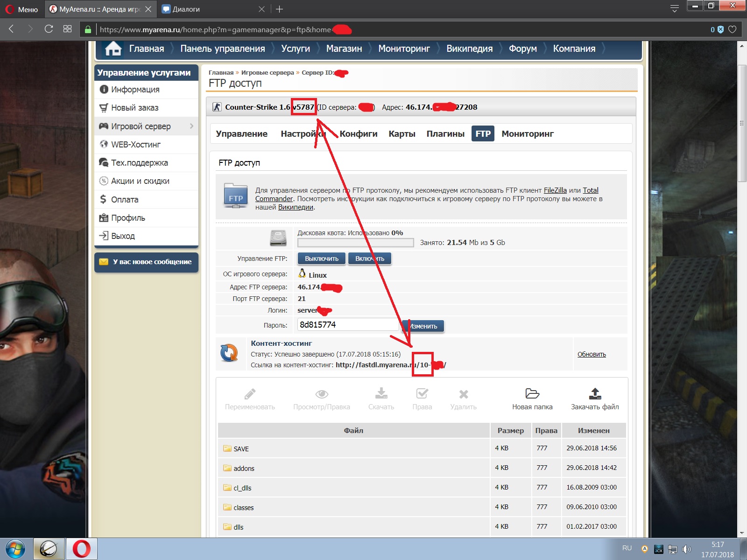The image size is (747, 560).
Task: Upload a file with Закачать файл icon
Action: coord(595,393)
